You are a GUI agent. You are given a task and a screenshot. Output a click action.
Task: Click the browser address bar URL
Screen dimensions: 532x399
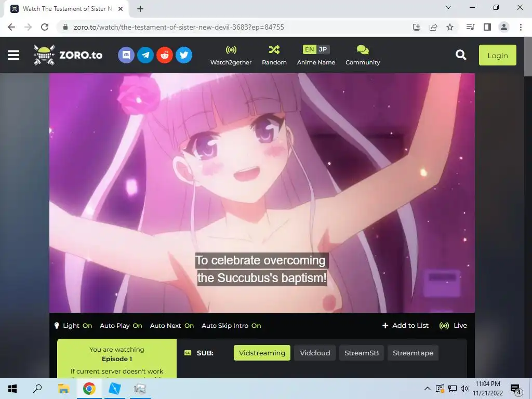(x=179, y=27)
